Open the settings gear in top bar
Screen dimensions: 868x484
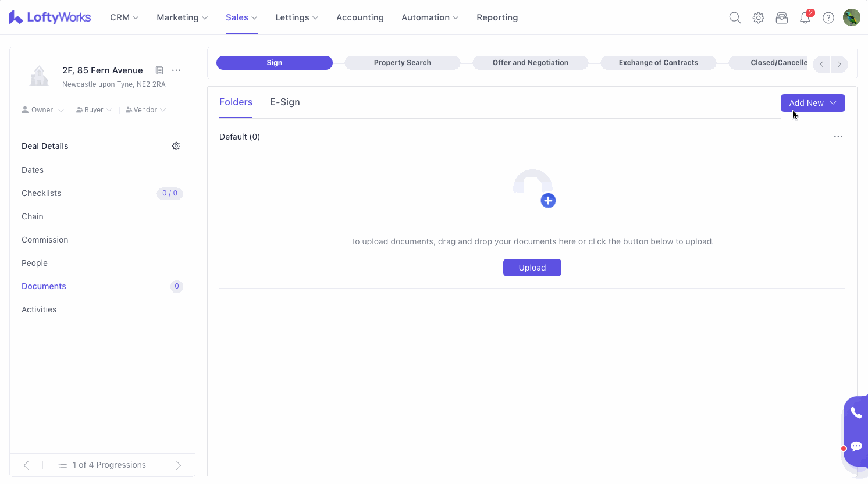click(758, 18)
